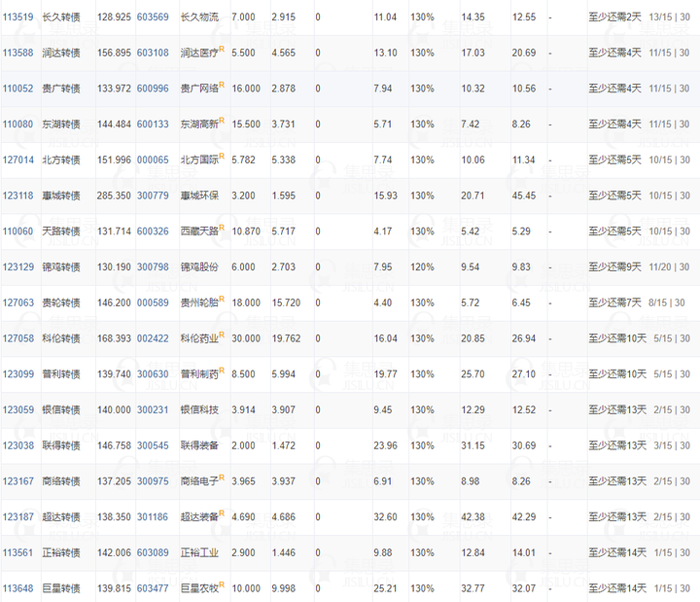This screenshot has height=602, width=700.
Task: Open stock code 000589 link
Action: click(x=153, y=302)
